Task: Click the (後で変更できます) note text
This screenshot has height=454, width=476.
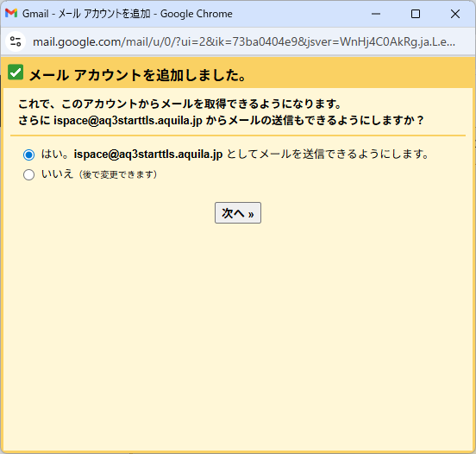Action: pyautogui.click(x=118, y=174)
